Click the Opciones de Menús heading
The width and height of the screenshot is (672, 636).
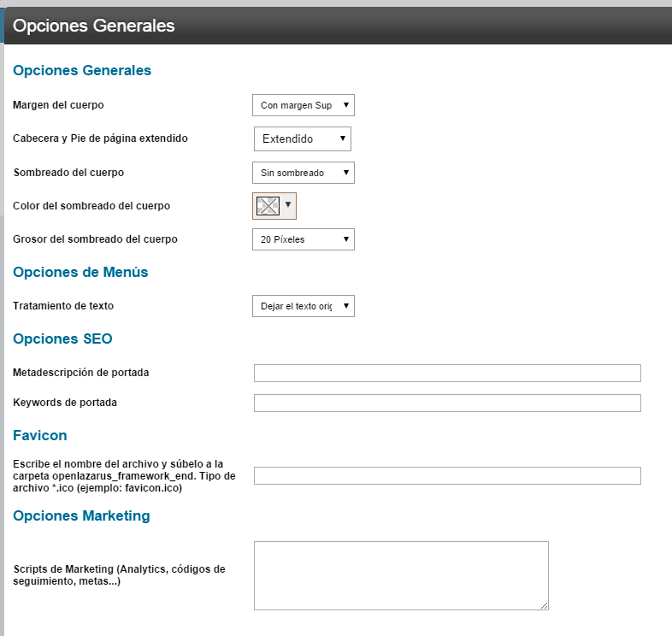80,272
